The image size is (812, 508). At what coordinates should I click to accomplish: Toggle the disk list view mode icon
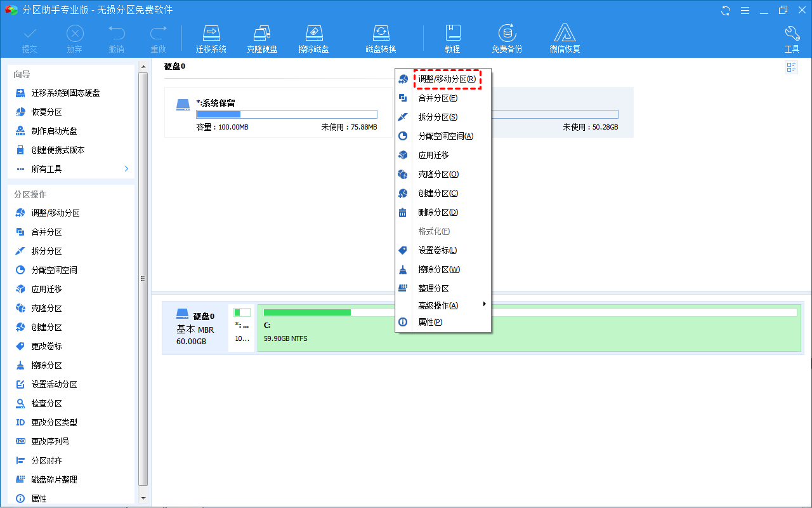click(x=791, y=68)
